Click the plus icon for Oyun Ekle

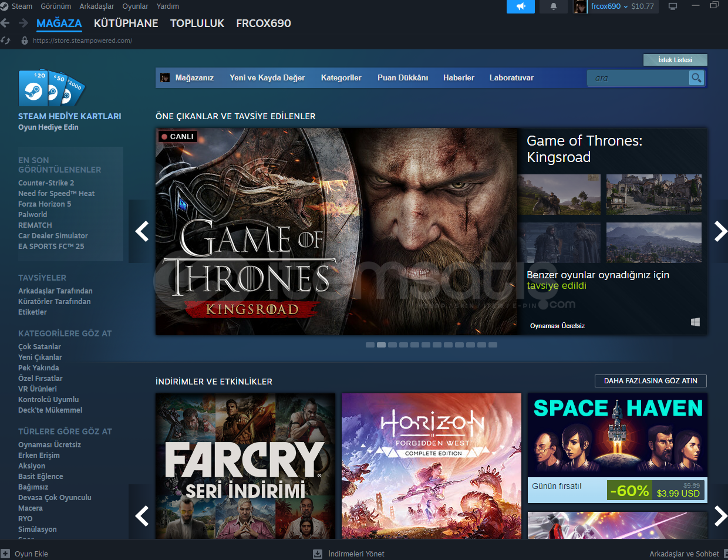(5, 554)
